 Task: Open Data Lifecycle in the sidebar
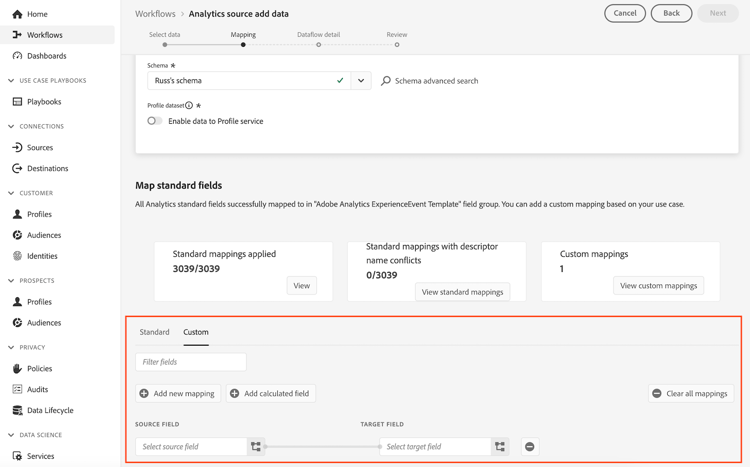(x=49, y=410)
